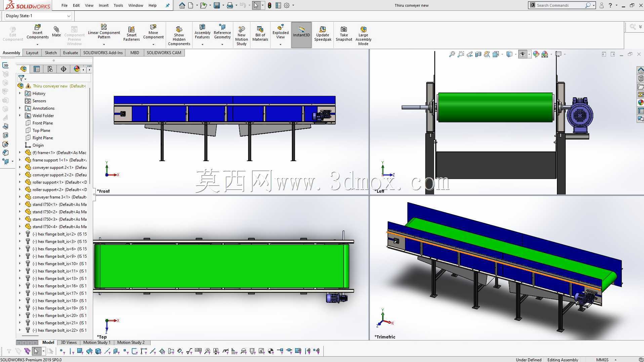Take Snapshot of the assembly

point(344,34)
